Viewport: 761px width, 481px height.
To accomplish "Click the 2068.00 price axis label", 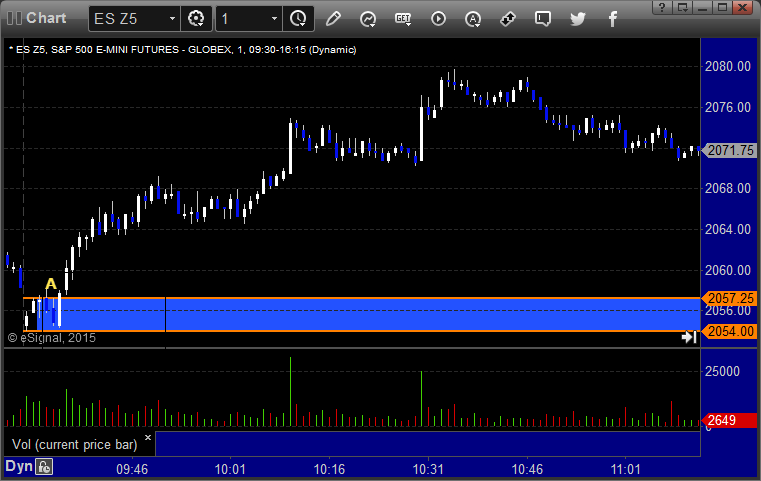I will (x=728, y=188).
